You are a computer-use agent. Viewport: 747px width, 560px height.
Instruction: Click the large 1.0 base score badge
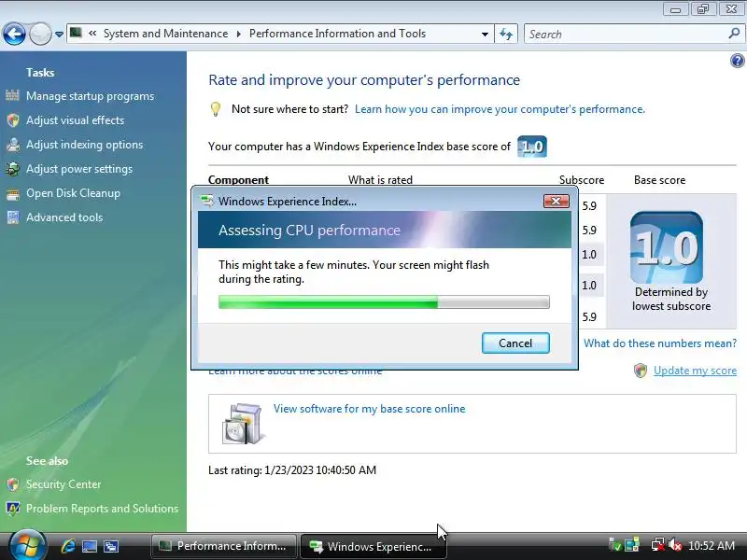[x=666, y=247]
